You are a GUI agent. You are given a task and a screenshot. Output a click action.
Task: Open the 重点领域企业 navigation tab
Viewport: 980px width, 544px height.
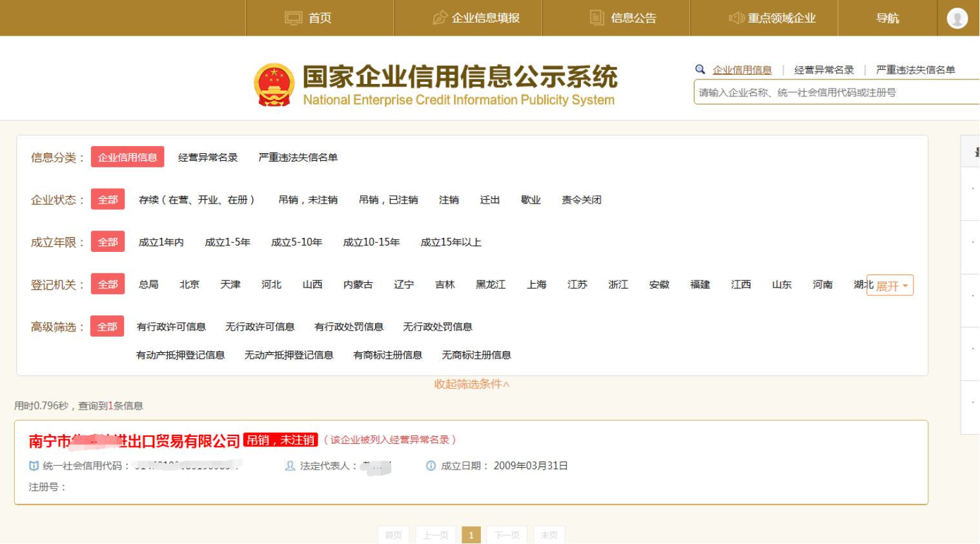(764, 18)
